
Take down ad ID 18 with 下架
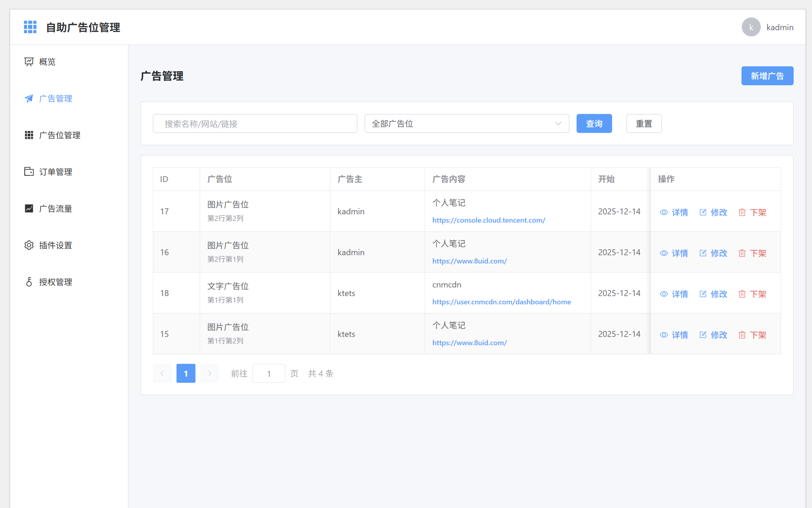752,294
